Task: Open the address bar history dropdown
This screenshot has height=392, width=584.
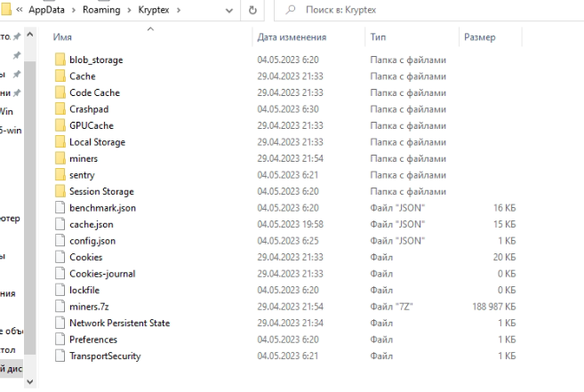Action: point(229,11)
